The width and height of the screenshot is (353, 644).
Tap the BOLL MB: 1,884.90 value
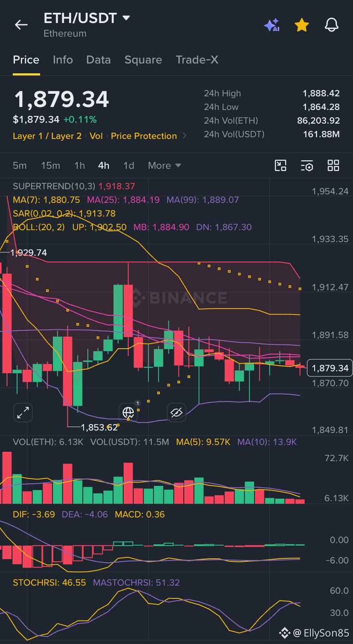[x=161, y=227]
